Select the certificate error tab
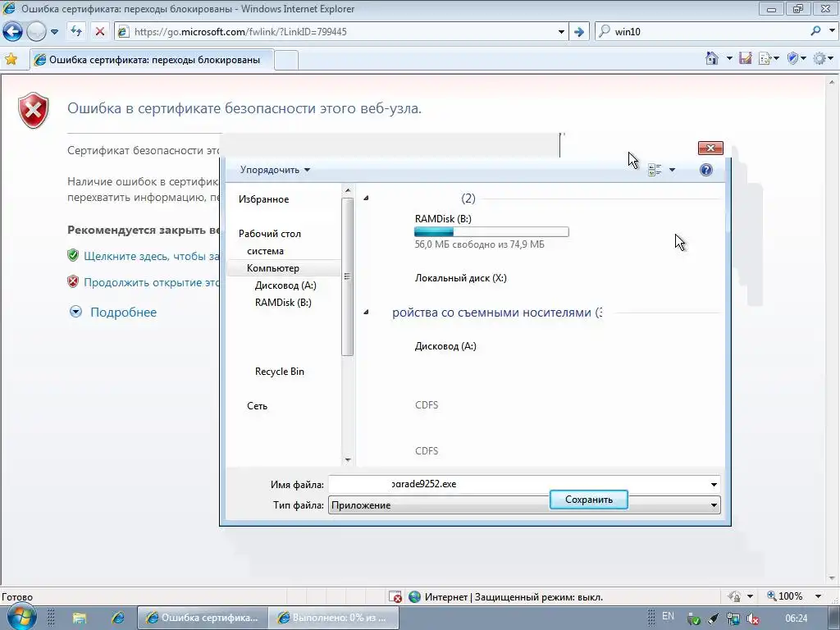Viewport: 840px width, 630px height. [153, 59]
